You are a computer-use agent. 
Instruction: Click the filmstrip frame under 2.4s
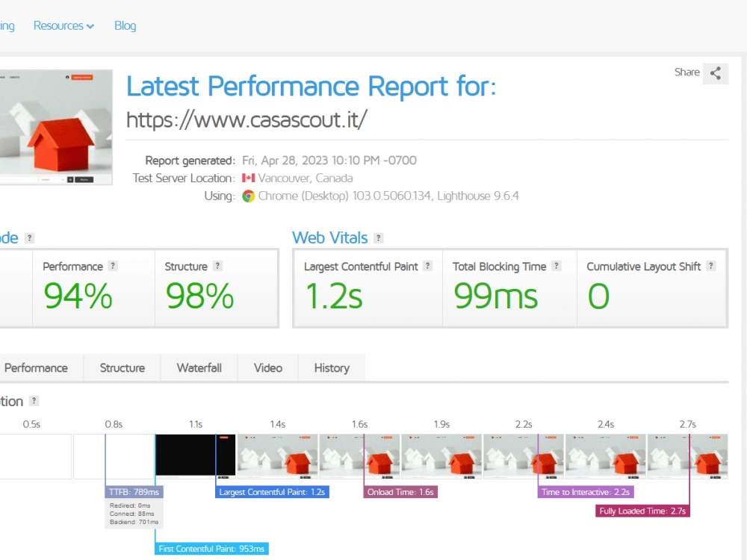(606, 456)
